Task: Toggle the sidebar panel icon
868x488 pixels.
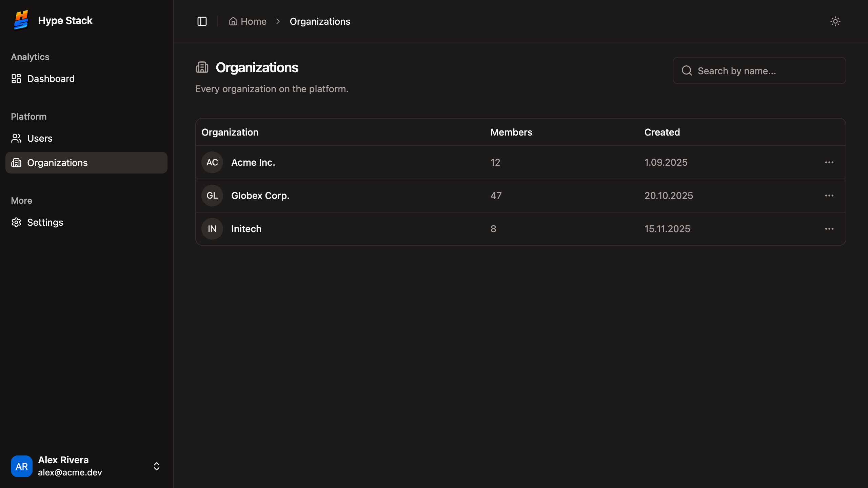Action: (x=202, y=21)
